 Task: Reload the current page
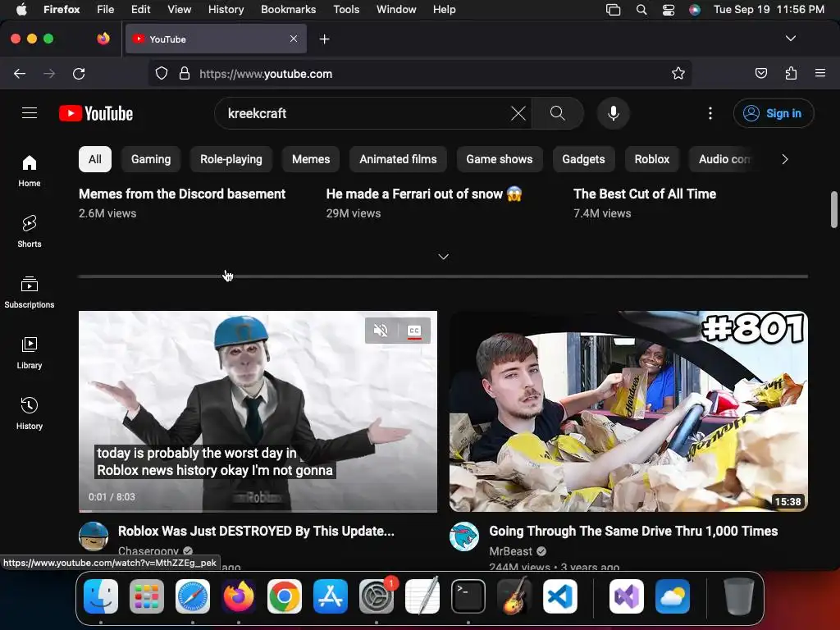(79, 73)
